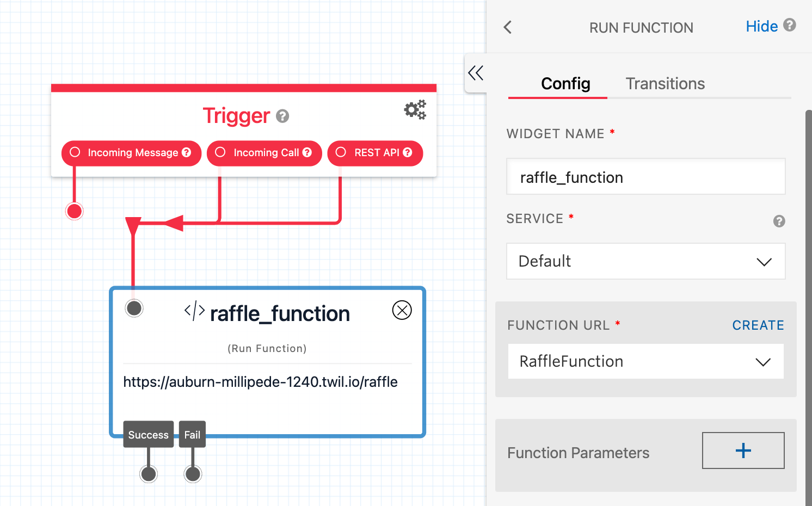
Task: Click the Widget Name field raffle_function
Action: click(646, 176)
